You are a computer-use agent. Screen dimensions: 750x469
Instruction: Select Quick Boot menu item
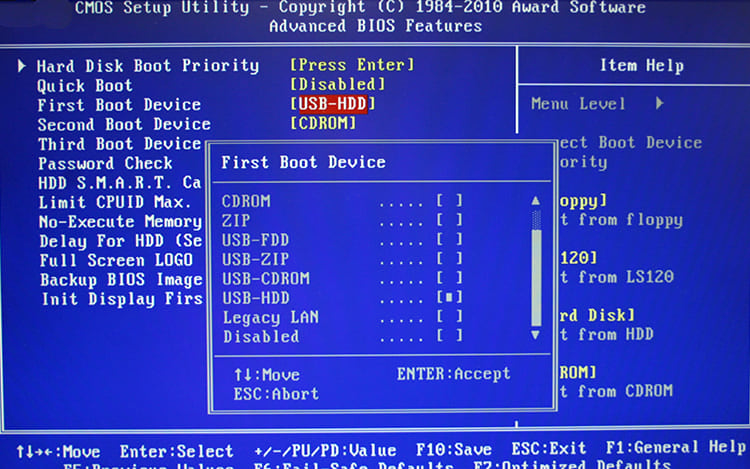coord(85,86)
